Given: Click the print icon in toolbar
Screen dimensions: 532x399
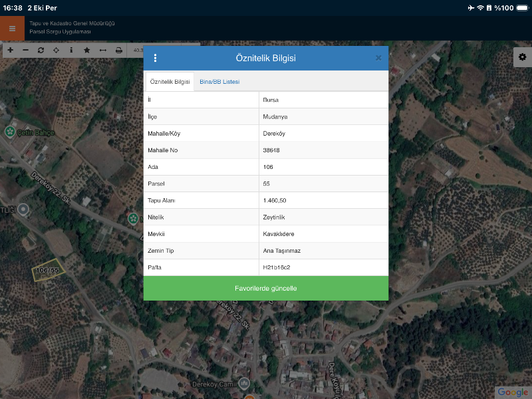Looking at the screenshot, I should click(x=118, y=50).
